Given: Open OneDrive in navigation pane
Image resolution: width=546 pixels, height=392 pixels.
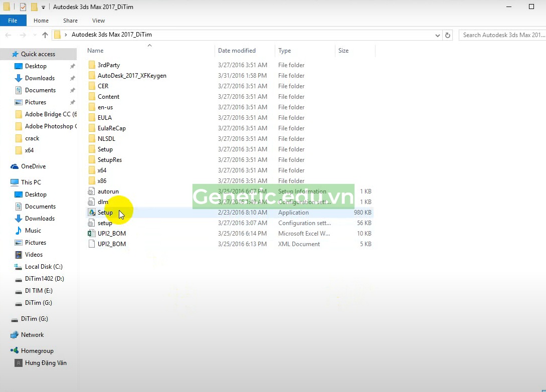Looking at the screenshot, I should (x=33, y=166).
